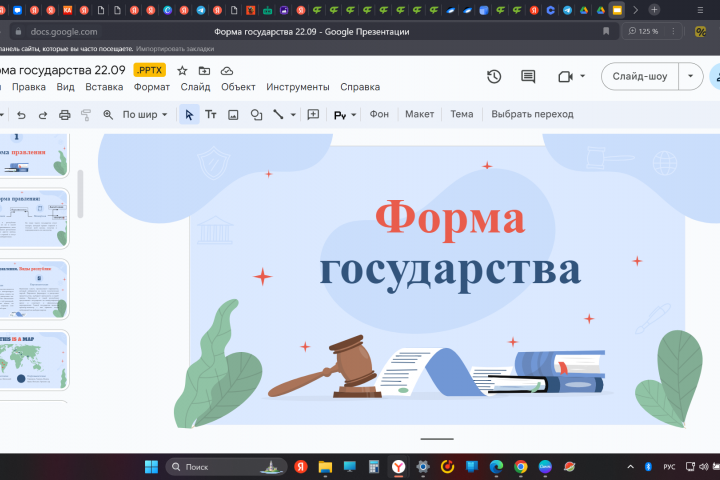Open the Вставка menu
The image size is (720, 480).
point(104,87)
